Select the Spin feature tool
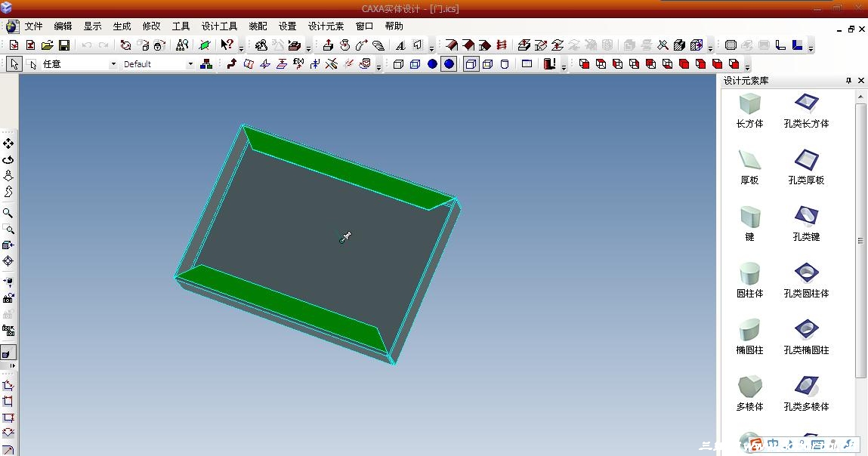This screenshot has width=868, height=456. tap(345, 45)
